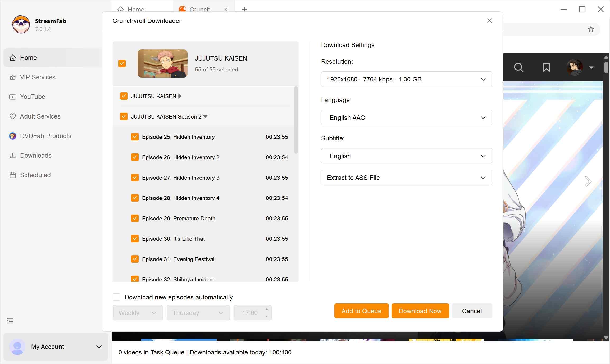The width and height of the screenshot is (610, 364).
Task: Enable Download new episodes automatically
Action: (116, 297)
